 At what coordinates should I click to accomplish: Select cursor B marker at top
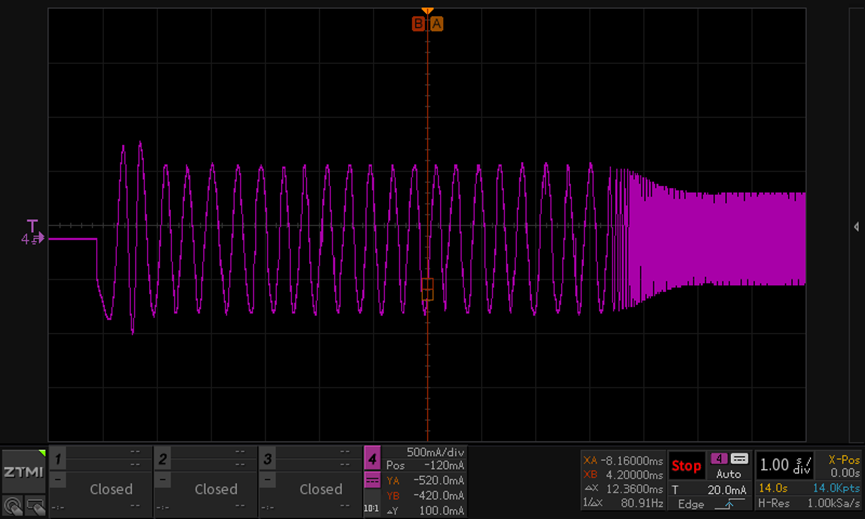coord(419,24)
